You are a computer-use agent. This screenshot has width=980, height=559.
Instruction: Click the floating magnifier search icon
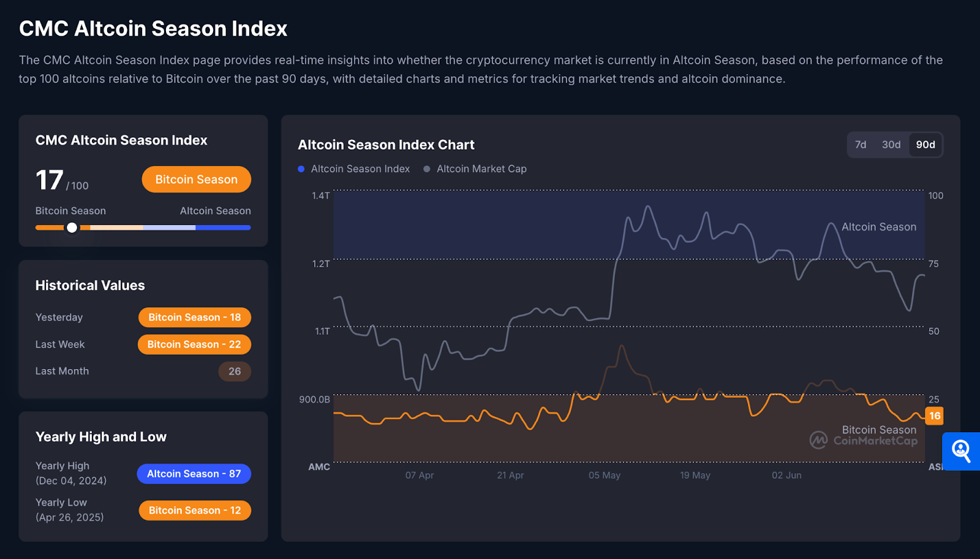click(961, 451)
